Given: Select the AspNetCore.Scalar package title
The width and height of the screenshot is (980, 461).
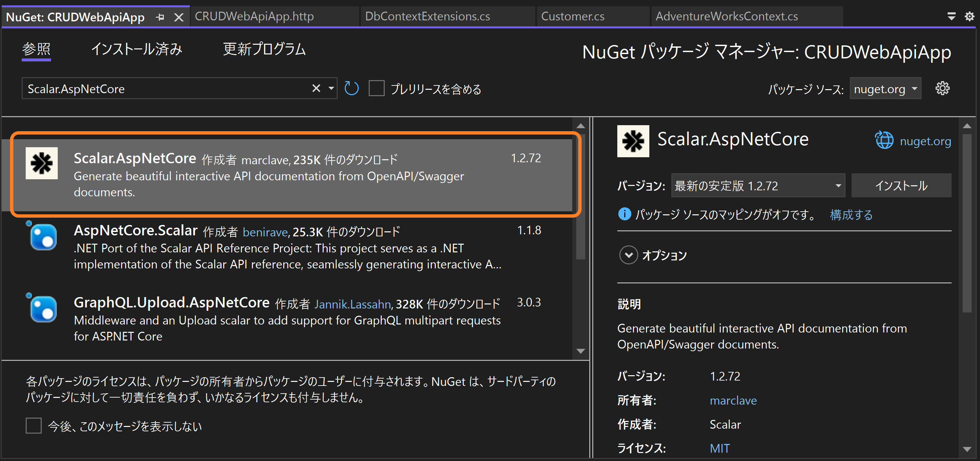Looking at the screenshot, I should pyautogui.click(x=135, y=230).
